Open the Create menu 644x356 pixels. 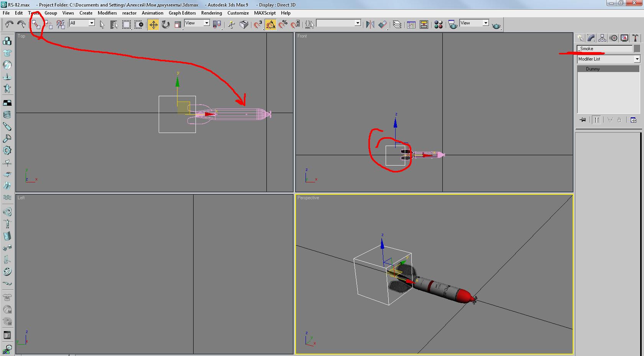click(86, 13)
